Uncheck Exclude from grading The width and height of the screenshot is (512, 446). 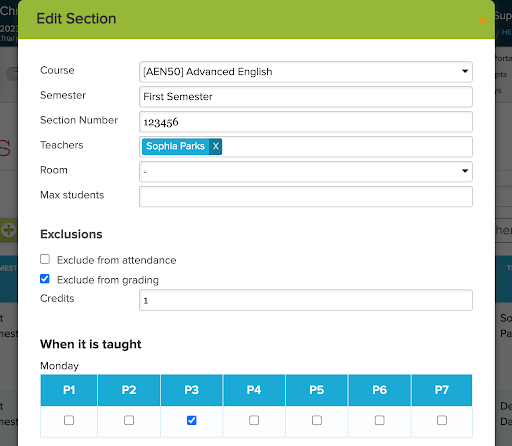click(x=45, y=279)
